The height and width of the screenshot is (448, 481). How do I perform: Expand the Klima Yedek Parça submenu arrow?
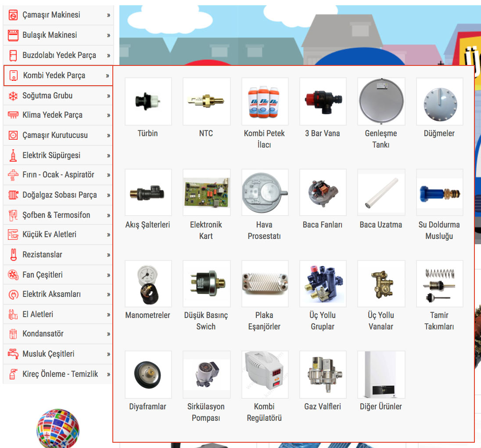[x=108, y=116]
